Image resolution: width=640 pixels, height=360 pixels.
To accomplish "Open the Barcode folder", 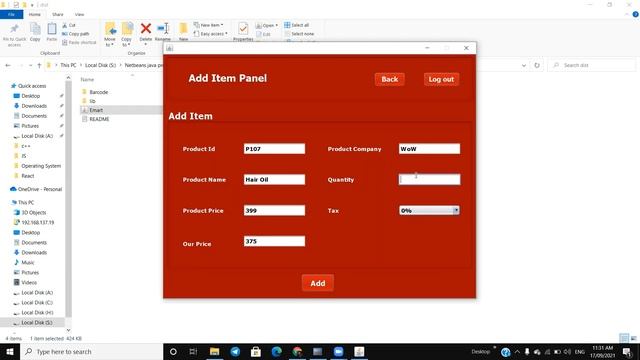I will 99,92.
